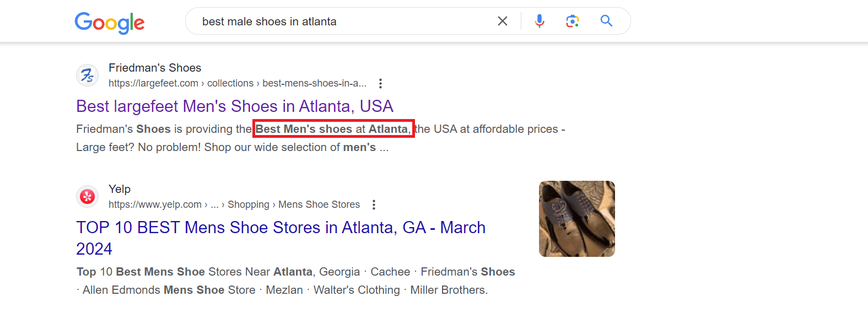
Task: Click the search box text field
Action: pyautogui.click(x=342, y=21)
